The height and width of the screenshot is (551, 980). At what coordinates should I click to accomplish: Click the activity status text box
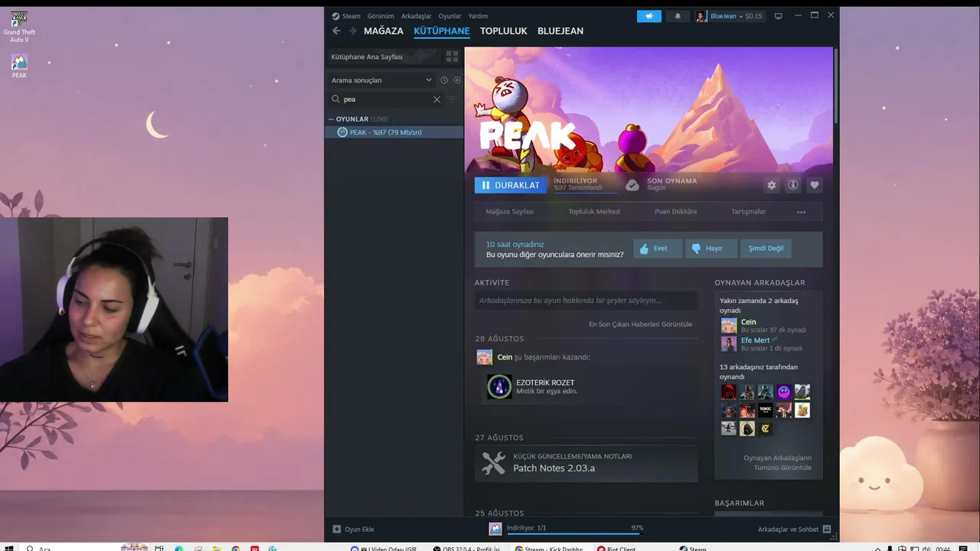point(586,301)
